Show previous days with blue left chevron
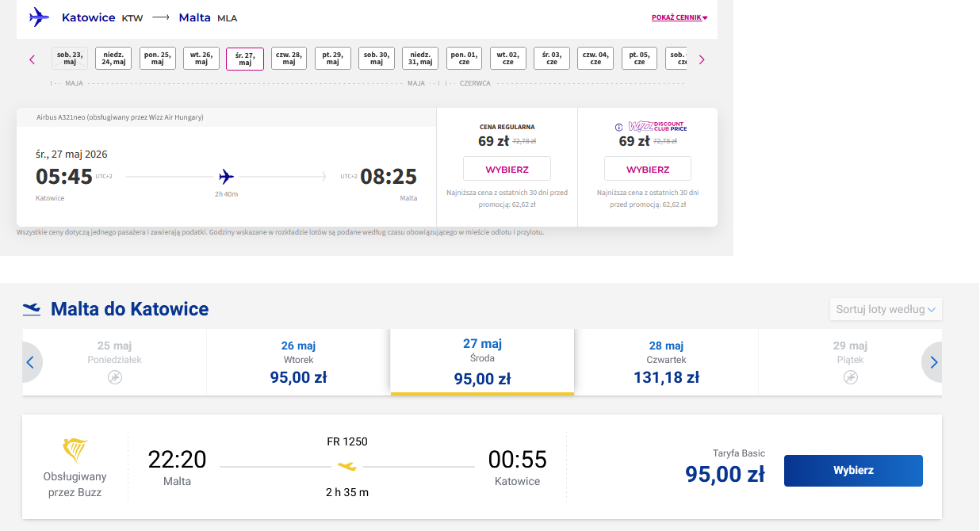 tap(31, 362)
